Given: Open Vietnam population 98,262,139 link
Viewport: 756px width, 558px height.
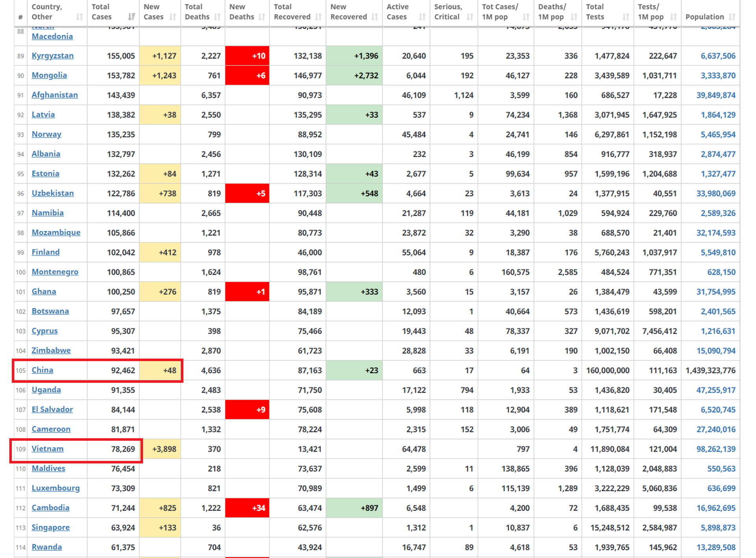Looking at the screenshot, I should tap(716, 449).
